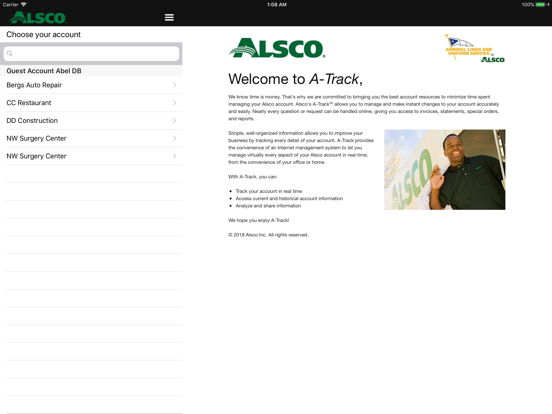Click the Wi-Fi icon in status bar

[24, 4]
